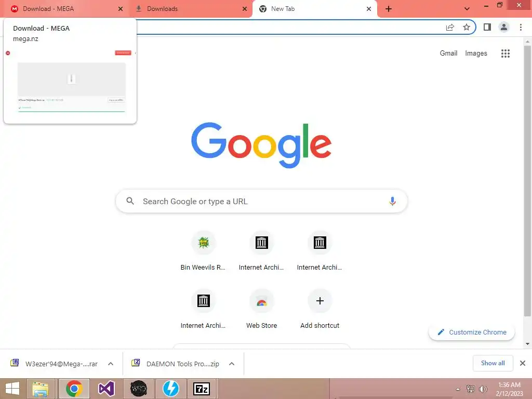Expand options for W3ezer'94@Mega rar download
Image resolution: width=532 pixels, height=399 pixels.
click(111, 364)
